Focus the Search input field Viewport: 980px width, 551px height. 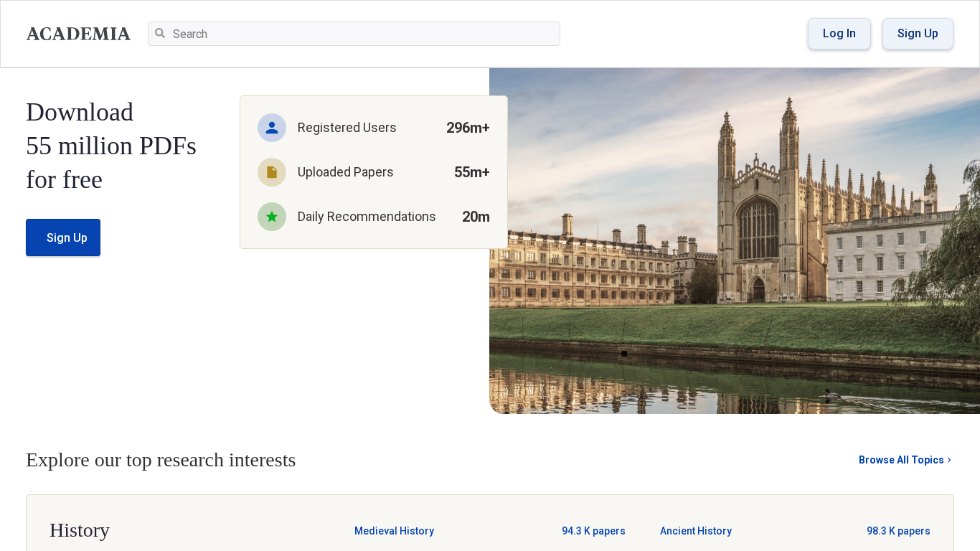(x=362, y=34)
